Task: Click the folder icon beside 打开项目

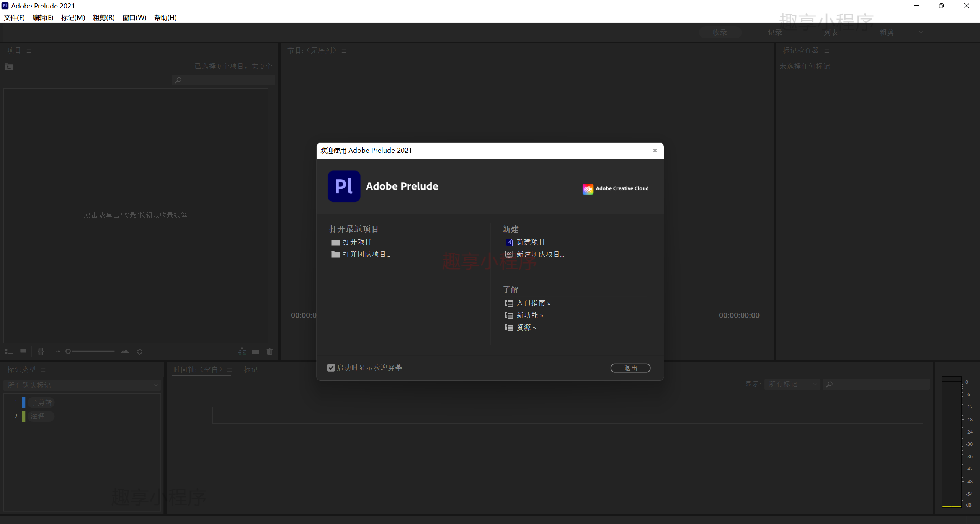Action: (335, 242)
